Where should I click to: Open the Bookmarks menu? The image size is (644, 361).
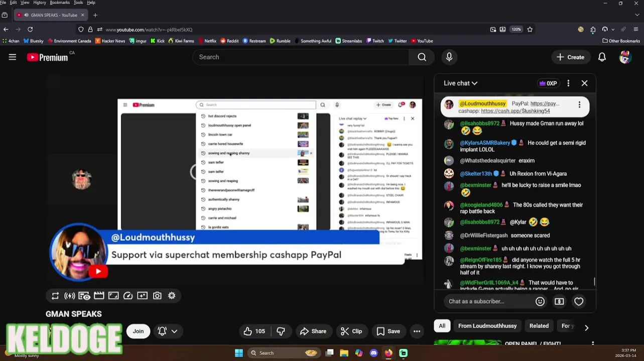click(x=60, y=3)
